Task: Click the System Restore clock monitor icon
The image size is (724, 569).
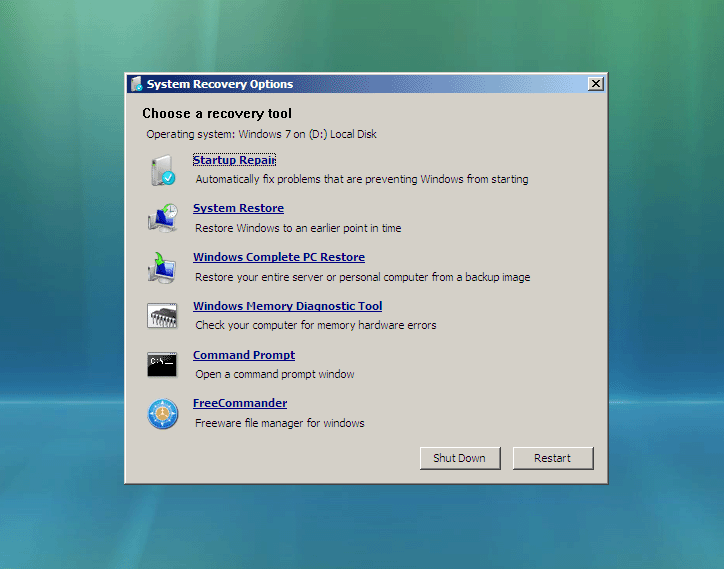Action: coord(163,218)
